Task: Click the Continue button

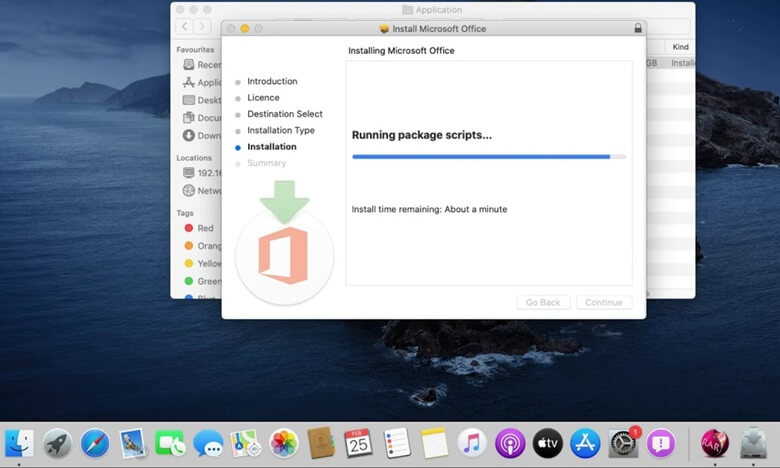Action: tap(604, 302)
